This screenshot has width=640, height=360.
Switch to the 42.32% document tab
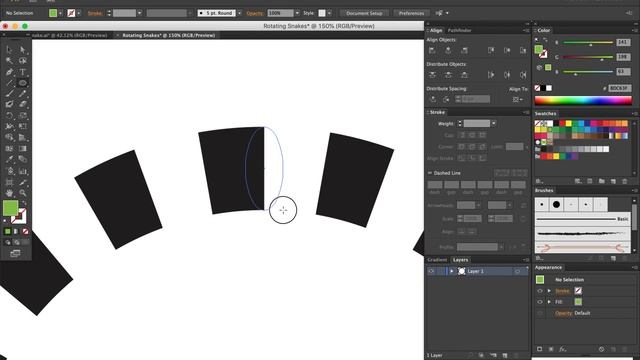[x=69, y=36]
